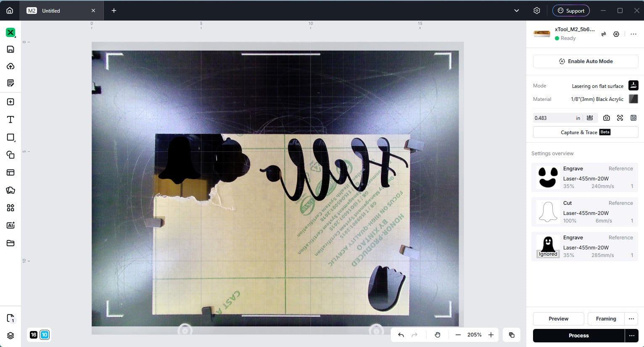Viewport: 644px width, 347px height.
Task: Toggle the black 16 laser badge
Action: click(34, 335)
